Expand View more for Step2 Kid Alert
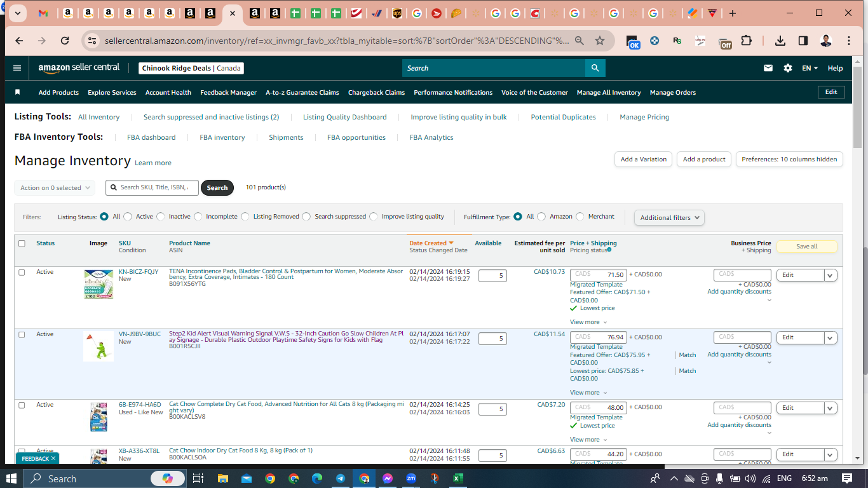This screenshot has width=868, height=488. (x=588, y=393)
